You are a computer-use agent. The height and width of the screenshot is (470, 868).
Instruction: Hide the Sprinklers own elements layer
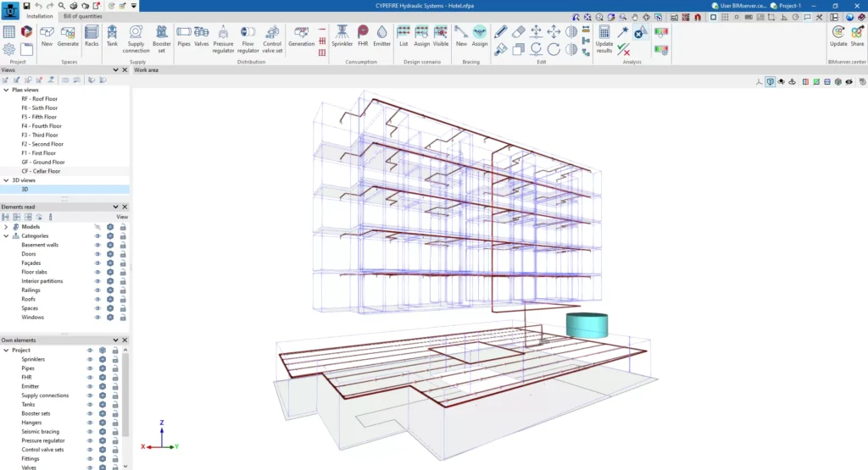point(90,359)
